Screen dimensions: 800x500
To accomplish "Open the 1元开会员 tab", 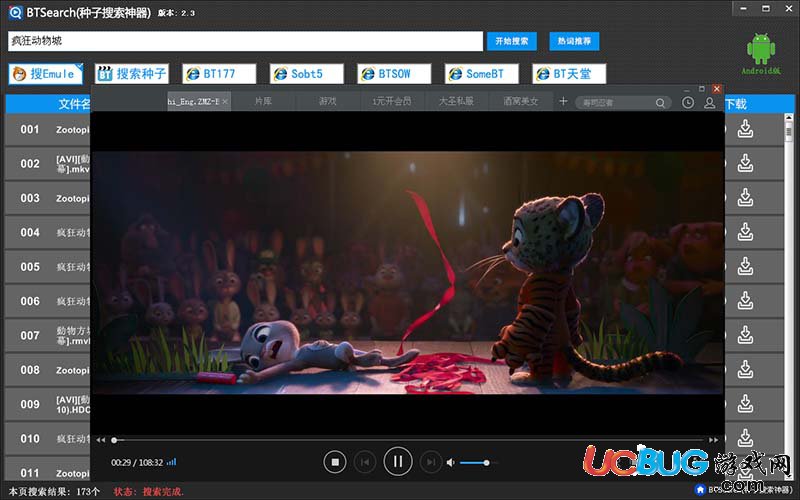I will pyautogui.click(x=392, y=101).
